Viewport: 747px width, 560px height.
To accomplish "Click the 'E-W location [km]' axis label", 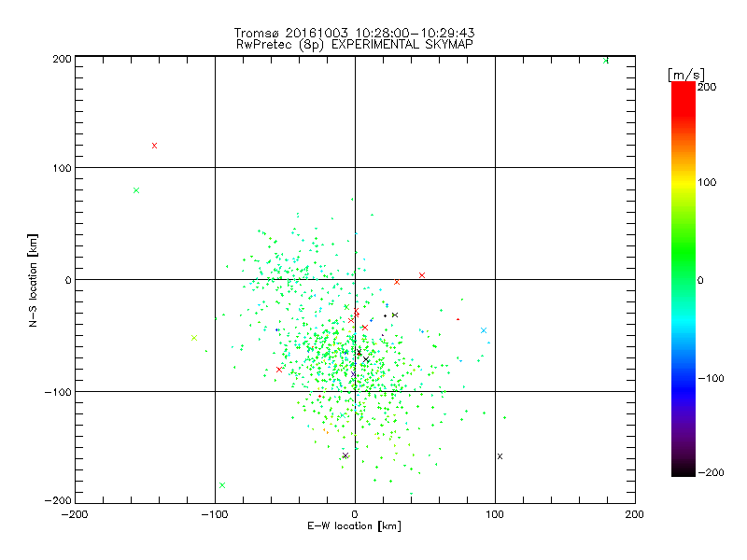I will tap(354, 525).
